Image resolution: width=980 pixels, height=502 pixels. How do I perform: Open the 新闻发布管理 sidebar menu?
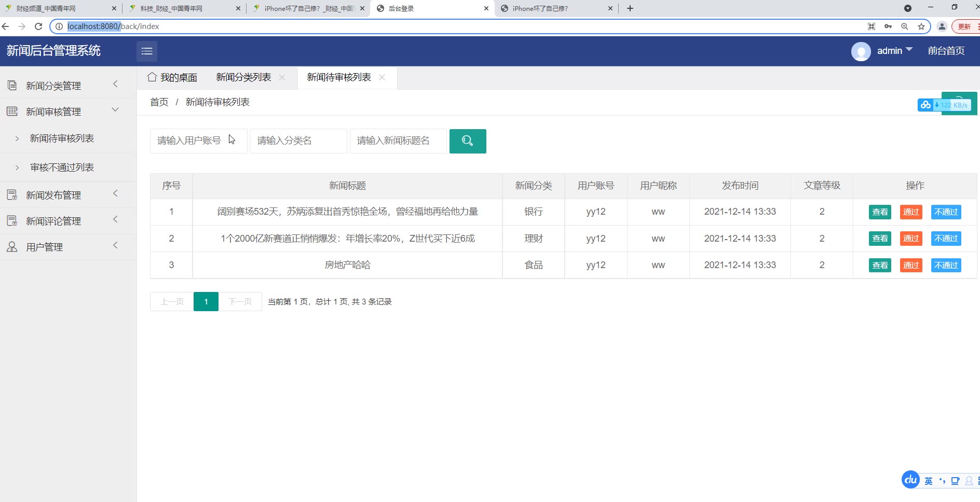[x=53, y=195]
